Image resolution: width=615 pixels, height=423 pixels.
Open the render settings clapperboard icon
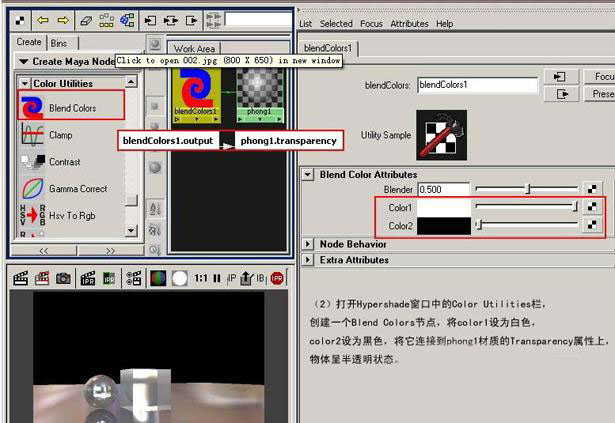pyautogui.click(x=134, y=279)
